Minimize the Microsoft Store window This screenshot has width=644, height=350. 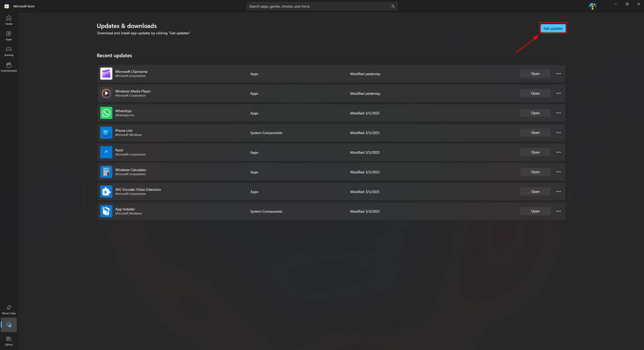coord(615,4)
